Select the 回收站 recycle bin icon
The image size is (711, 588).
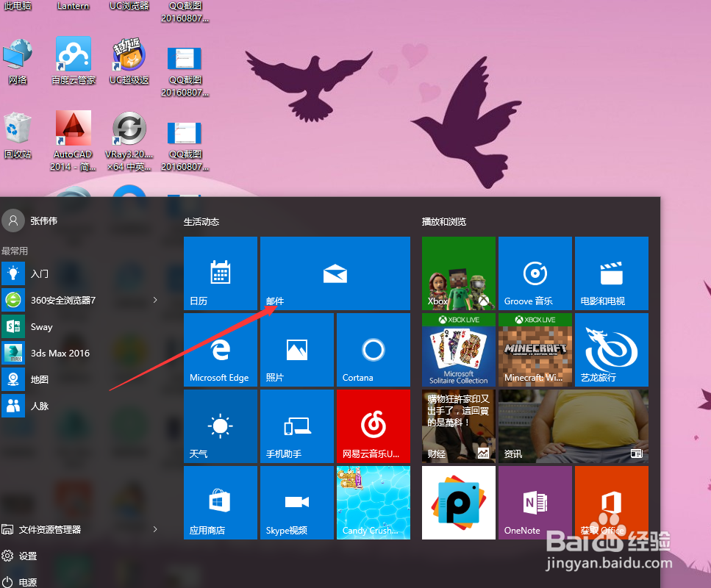(18, 136)
